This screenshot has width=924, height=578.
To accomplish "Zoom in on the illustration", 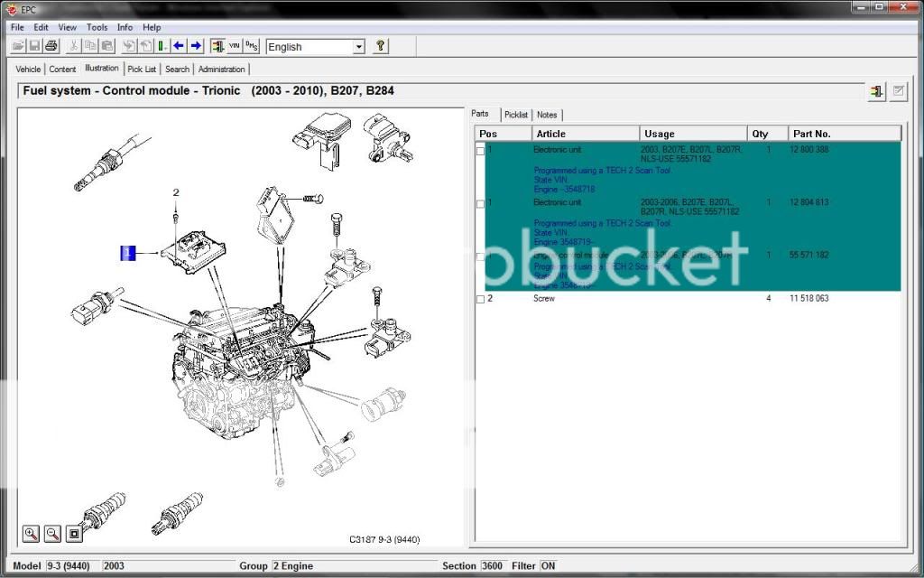I will (32, 534).
